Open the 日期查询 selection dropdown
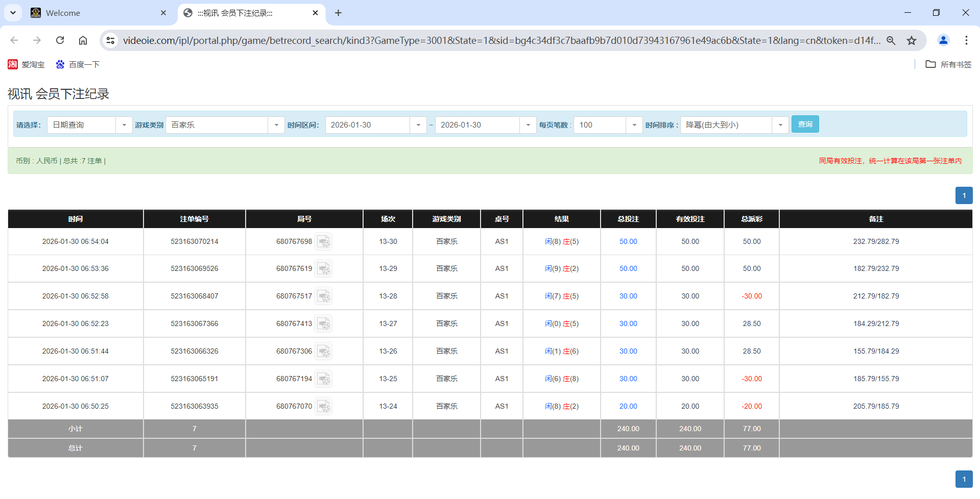Viewport: 980px width, 499px height. pos(124,124)
